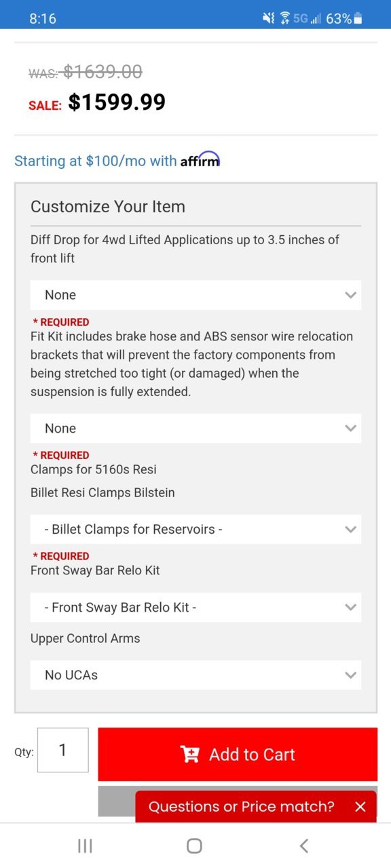Tap the clock time in status bar
Viewport: 391px width, 868px height.
pos(43,18)
